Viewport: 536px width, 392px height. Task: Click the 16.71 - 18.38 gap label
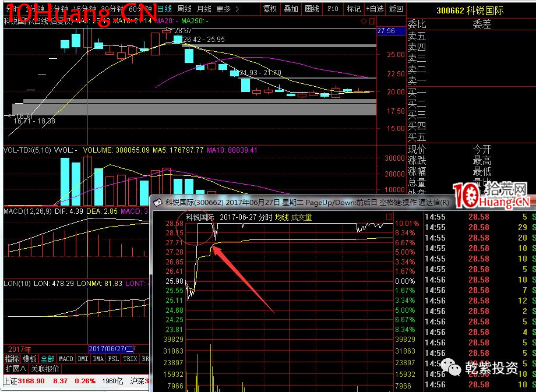[34, 121]
